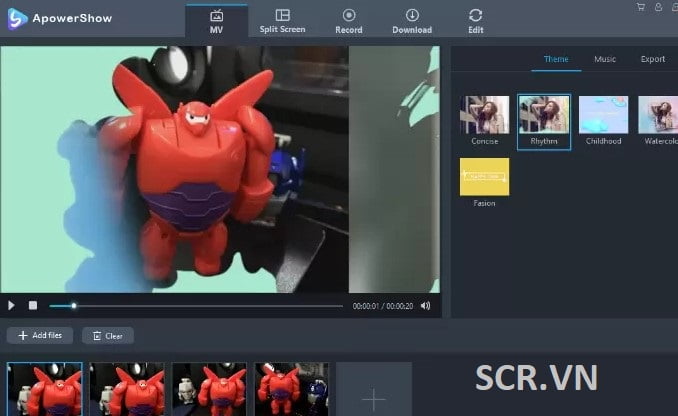Mute the preview volume speaker icon
The height and width of the screenshot is (416, 678).
pos(425,306)
